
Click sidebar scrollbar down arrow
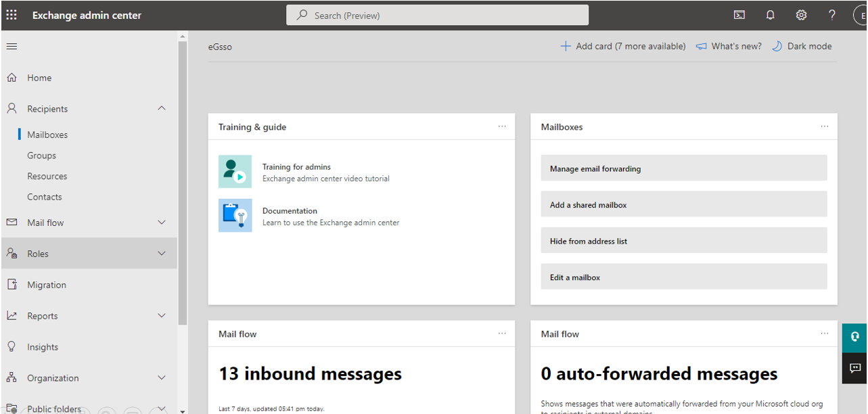(x=183, y=410)
